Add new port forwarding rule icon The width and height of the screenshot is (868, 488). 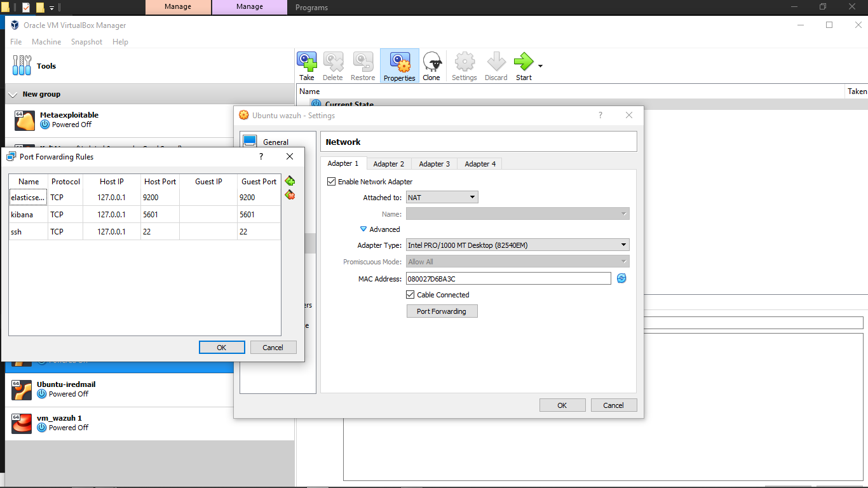click(290, 181)
